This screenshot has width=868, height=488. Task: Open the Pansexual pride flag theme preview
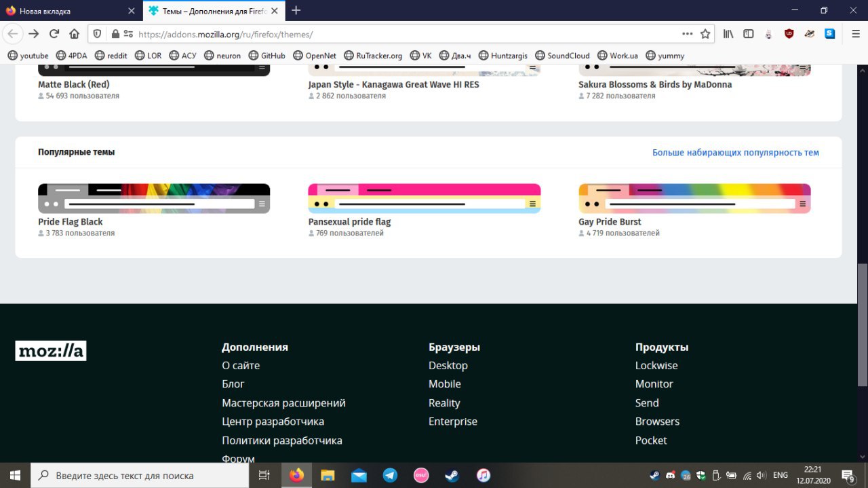click(425, 198)
